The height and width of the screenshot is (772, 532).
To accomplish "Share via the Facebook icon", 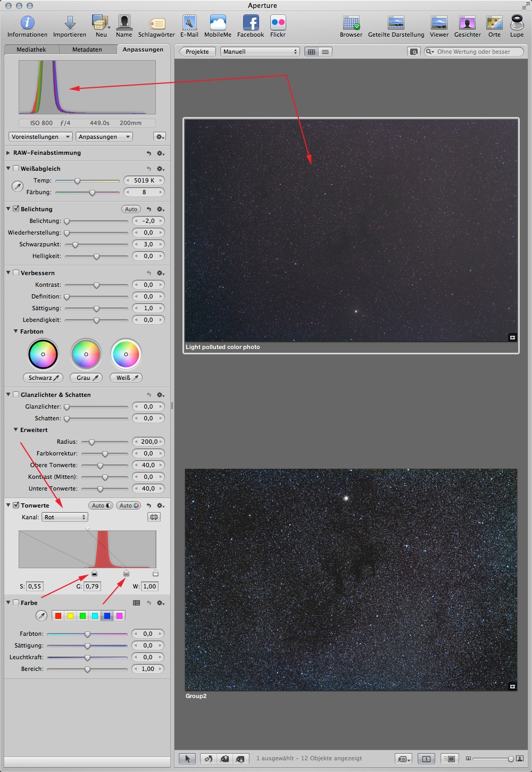I will (251, 22).
